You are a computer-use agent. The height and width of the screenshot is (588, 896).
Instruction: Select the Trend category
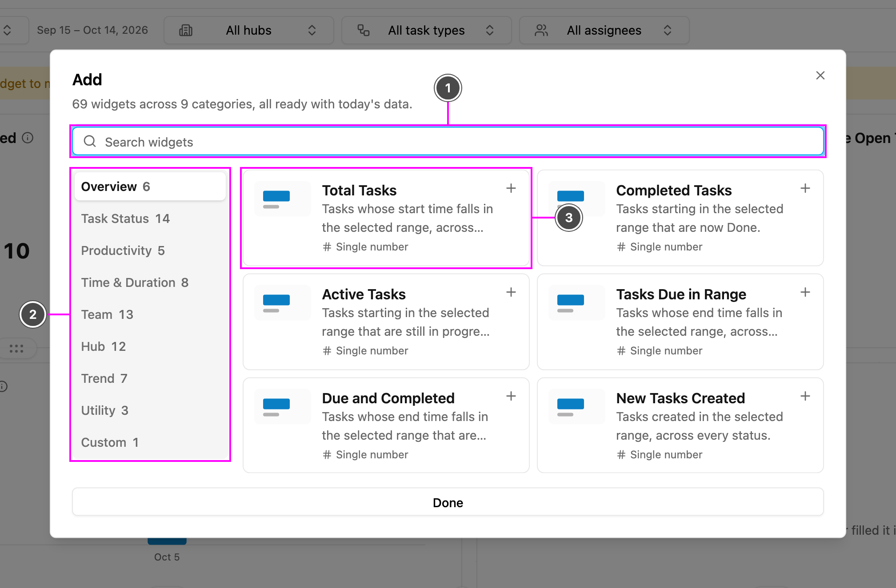(x=150, y=378)
